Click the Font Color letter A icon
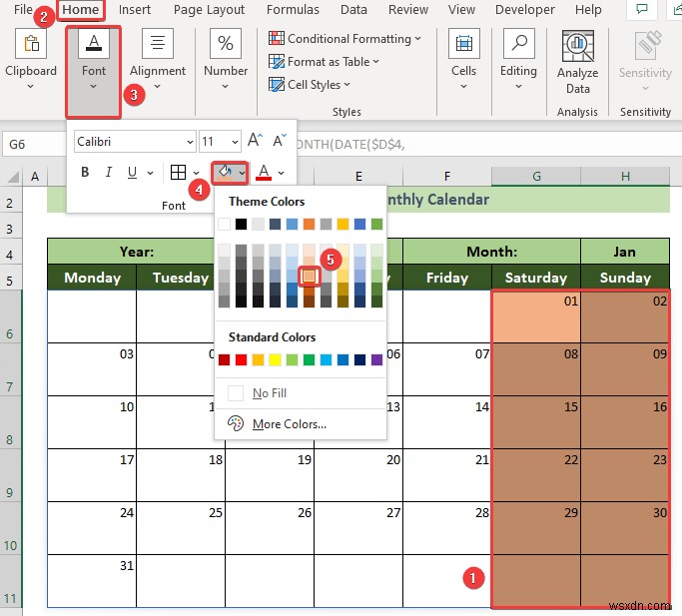Viewport: 682px width, 616px height. click(x=264, y=173)
